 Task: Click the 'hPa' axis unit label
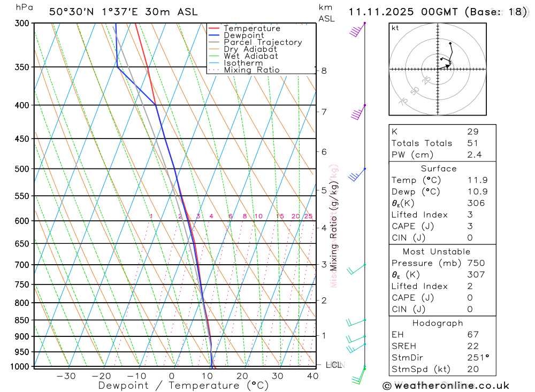(x=24, y=7)
